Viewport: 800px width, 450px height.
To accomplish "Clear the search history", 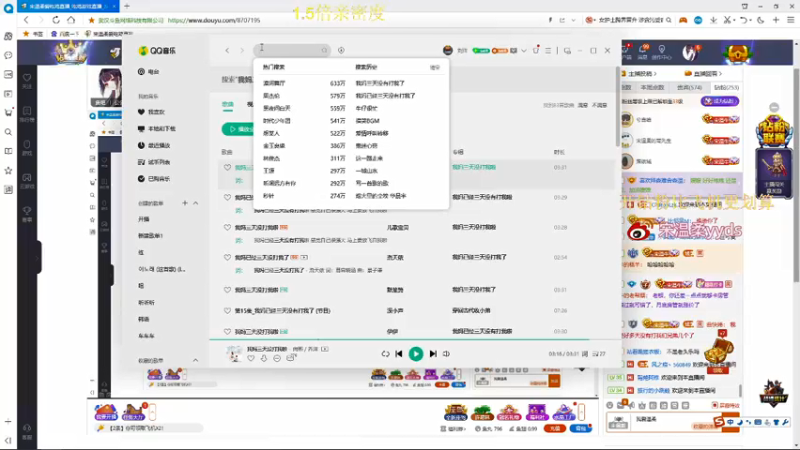I will point(435,67).
